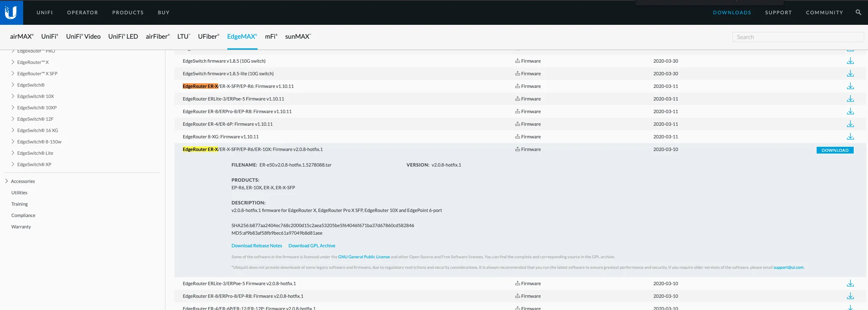868x310 pixels.
Task: Switch to the airFiber product tab
Action: pos(157,37)
